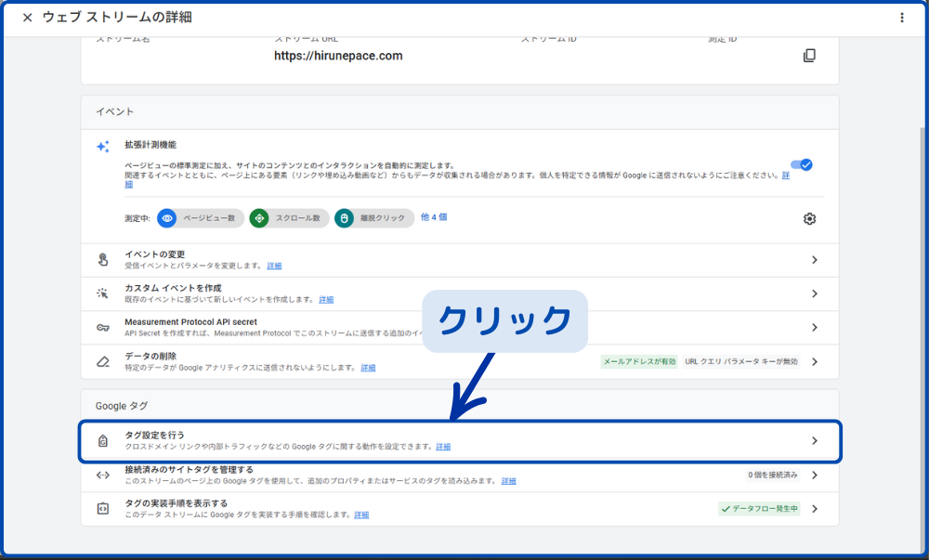The image size is (929, 560).
Task: Select the ページビュー数 event chip
Action: tap(201, 218)
